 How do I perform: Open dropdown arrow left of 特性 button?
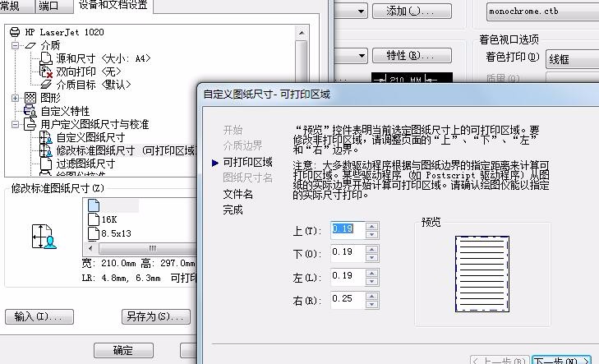pyautogui.click(x=361, y=56)
